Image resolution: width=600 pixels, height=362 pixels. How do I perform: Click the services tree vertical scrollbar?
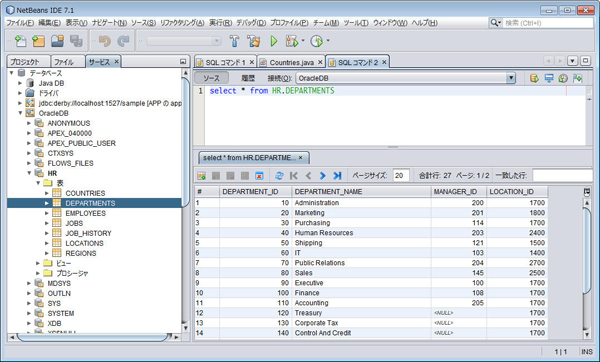point(186,142)
